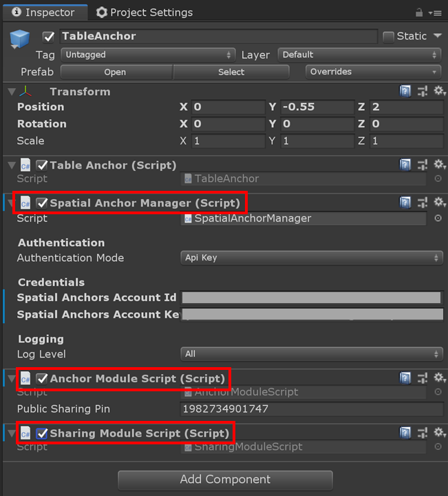Select the Inspector tab
Image resolution: width=448 pixels, height=496 pixels.
(x=45, y=12)
